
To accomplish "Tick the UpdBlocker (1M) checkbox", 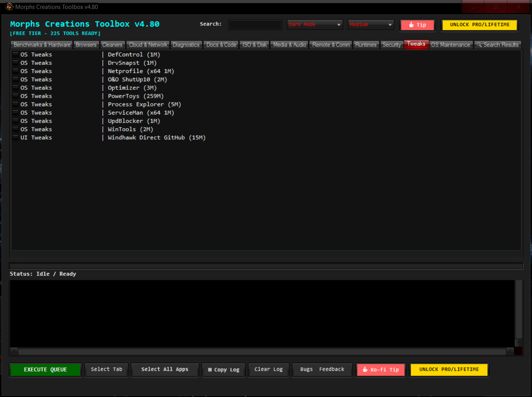I will point(16,121).
